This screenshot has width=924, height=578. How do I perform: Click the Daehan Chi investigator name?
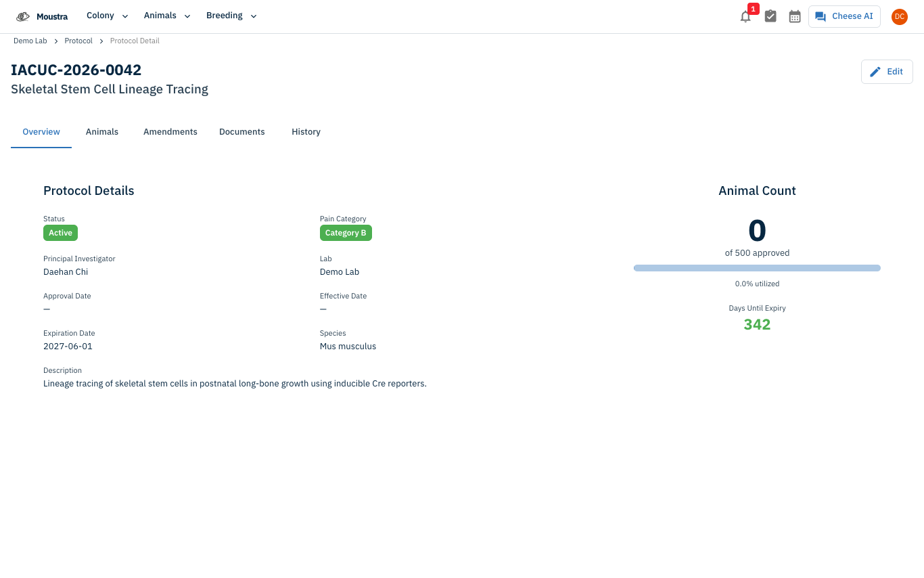tap(66, 272)
